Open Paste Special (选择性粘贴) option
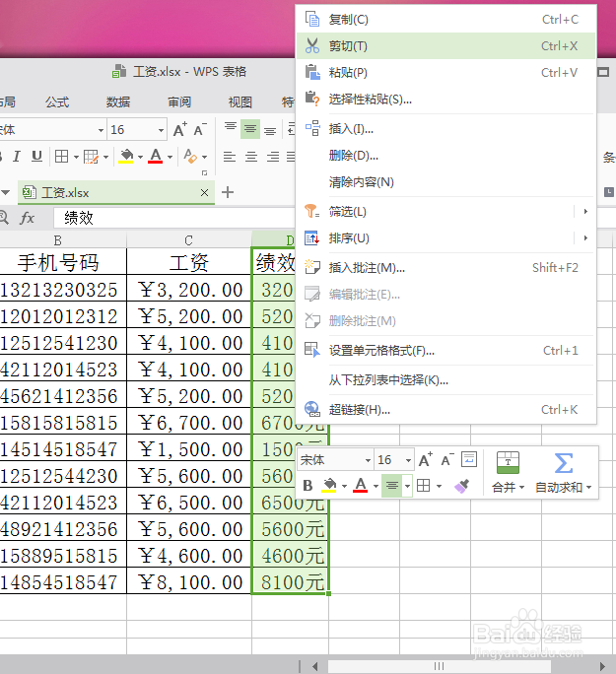Image resolution: width=616 pixels, height=674 pixels. [445, 100]
